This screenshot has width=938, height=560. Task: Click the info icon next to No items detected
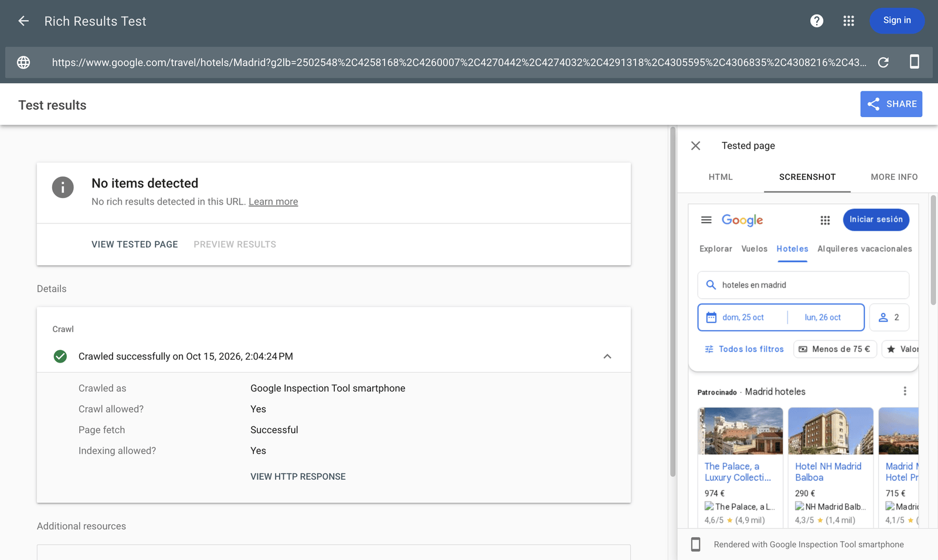click(x=63, y=187)
